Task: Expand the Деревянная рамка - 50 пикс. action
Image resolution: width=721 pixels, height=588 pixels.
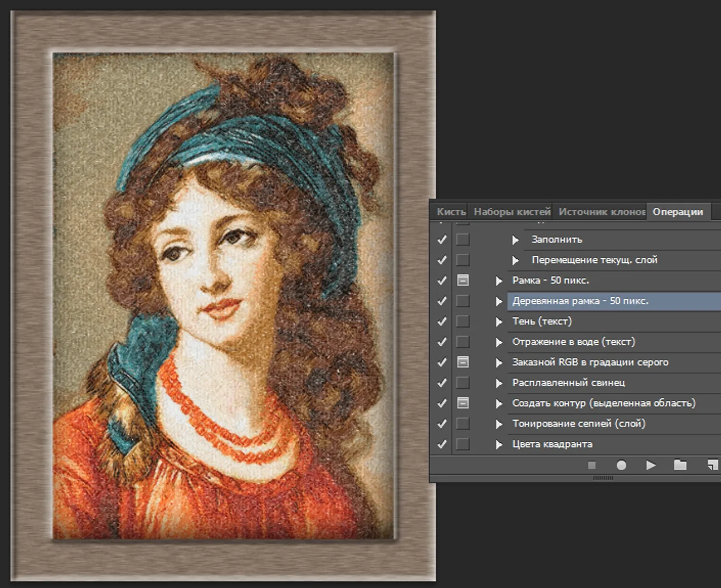Action: pos(499,301)
